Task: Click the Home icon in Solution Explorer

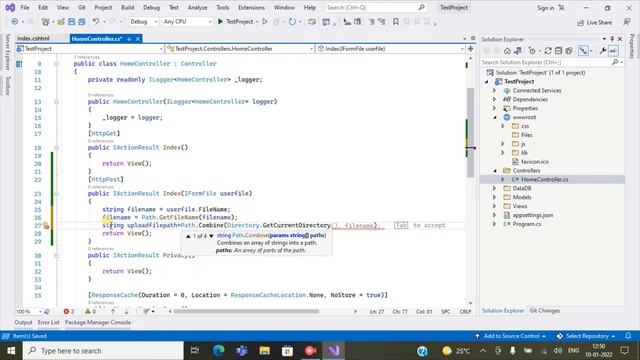Action: pos(507,51)
